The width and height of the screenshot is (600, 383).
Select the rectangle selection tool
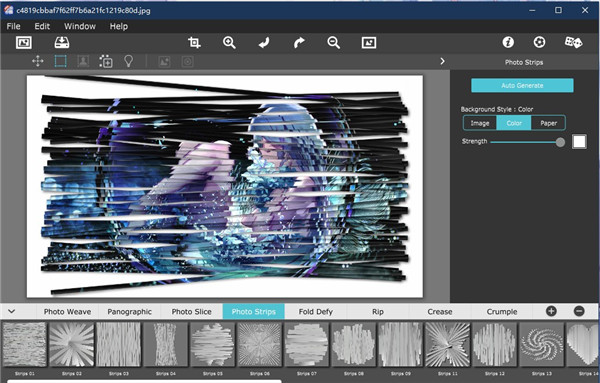[60, 61]
